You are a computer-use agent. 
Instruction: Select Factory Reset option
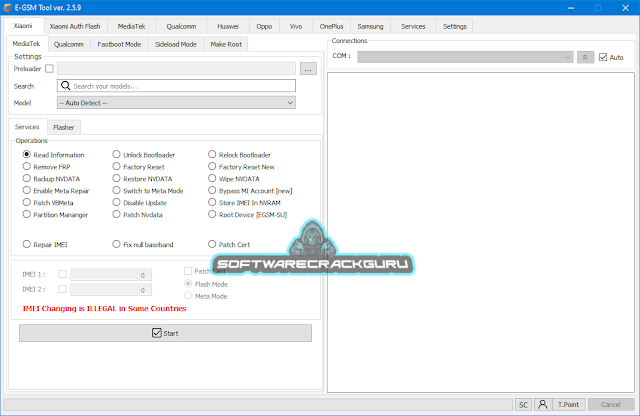138,167
